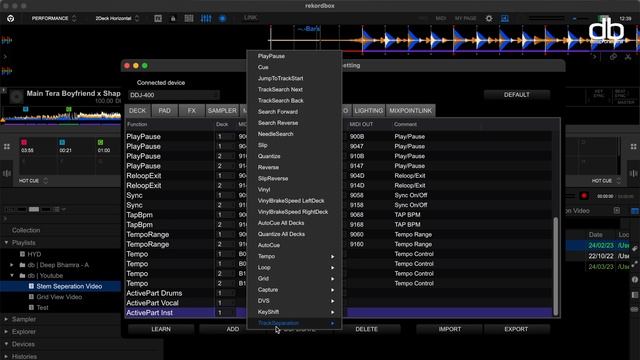Expand the Tempo submenu

[294, 256]
